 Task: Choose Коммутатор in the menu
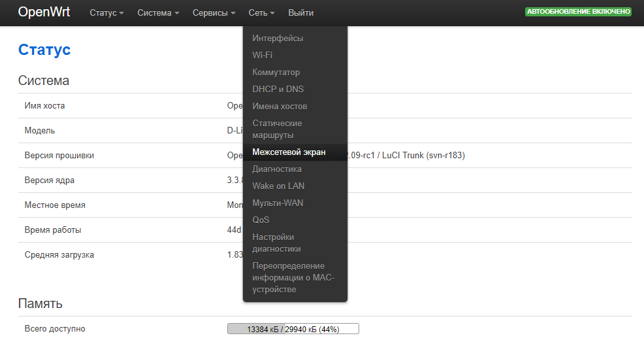(295, 73)
